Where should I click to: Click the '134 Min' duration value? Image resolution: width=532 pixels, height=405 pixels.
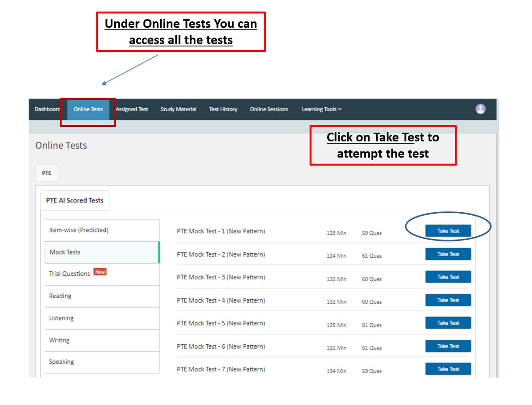pos(336,371)
